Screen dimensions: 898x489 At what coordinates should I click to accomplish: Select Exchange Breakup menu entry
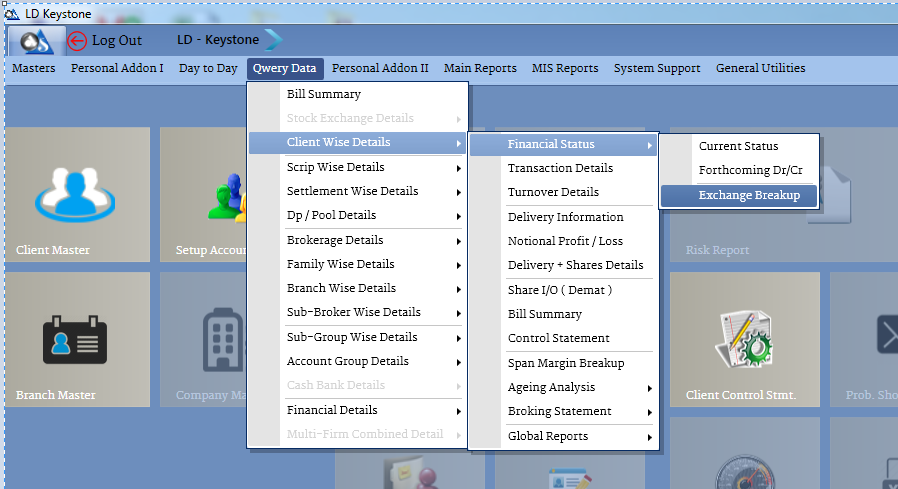point(748,195)
